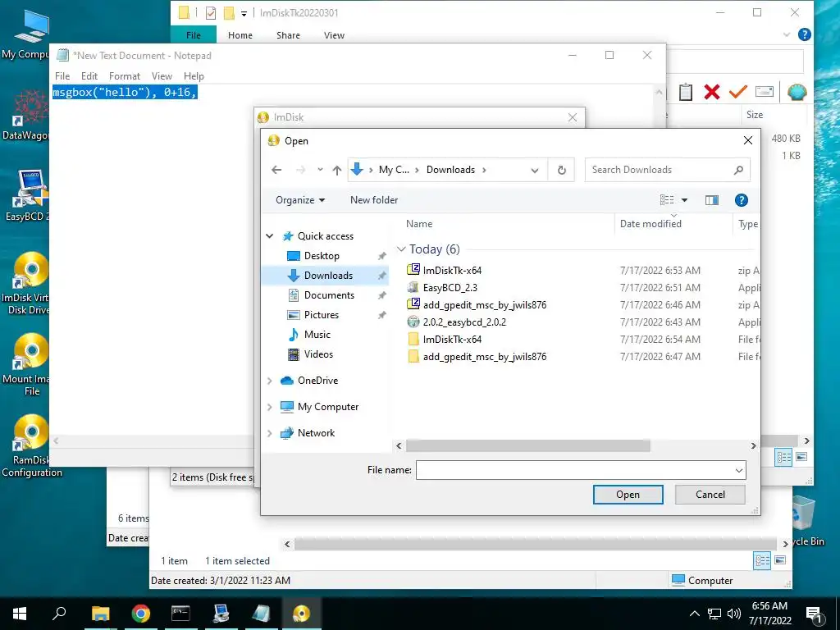Click the up-one-level arrow in Open dialog
This screenshot has width=840, height=630.
coord(336,170)
